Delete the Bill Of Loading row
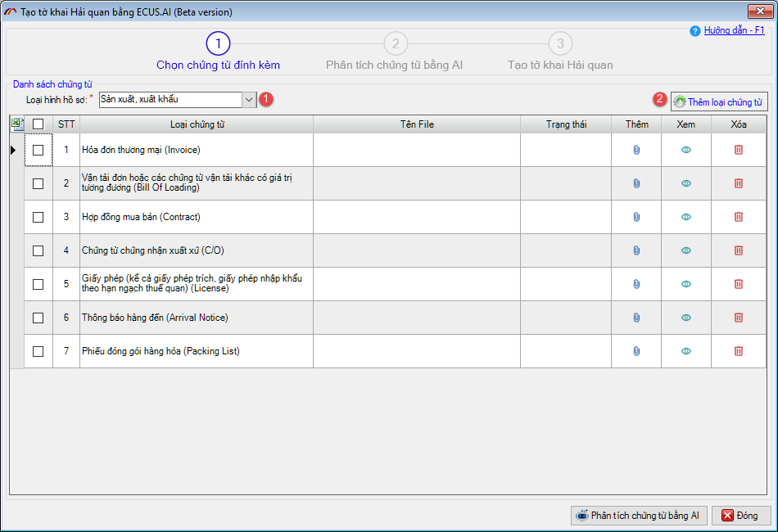The image size is (778, 532). click(738, 183)
